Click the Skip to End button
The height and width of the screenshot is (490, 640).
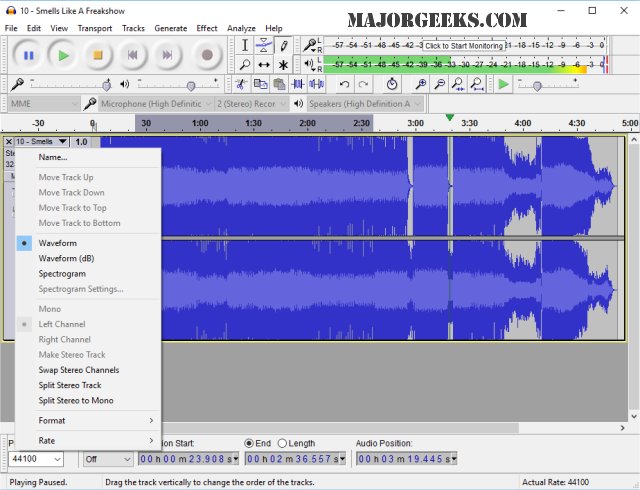(x=167, y=55)
